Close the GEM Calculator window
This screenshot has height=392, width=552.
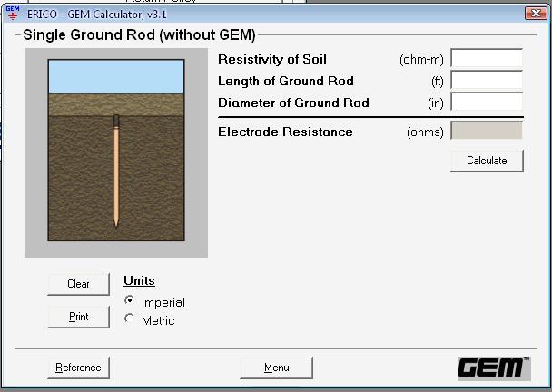click(536, 14)
